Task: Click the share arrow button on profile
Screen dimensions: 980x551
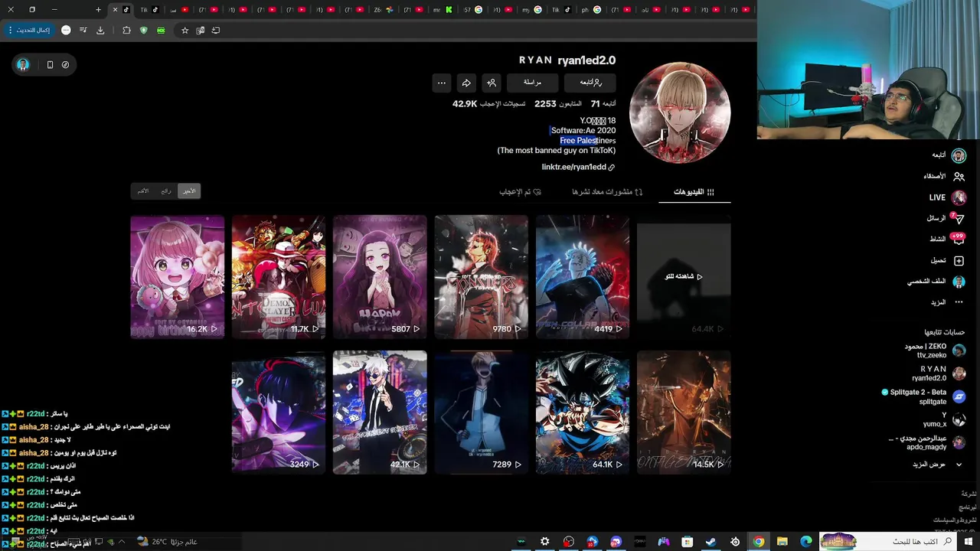Action: click(x=466, y=83)
